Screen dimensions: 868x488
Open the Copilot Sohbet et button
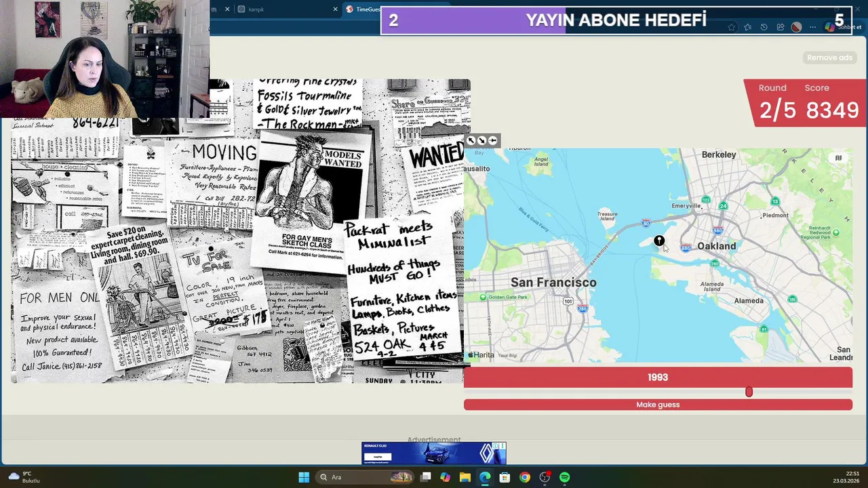(843, 27)
